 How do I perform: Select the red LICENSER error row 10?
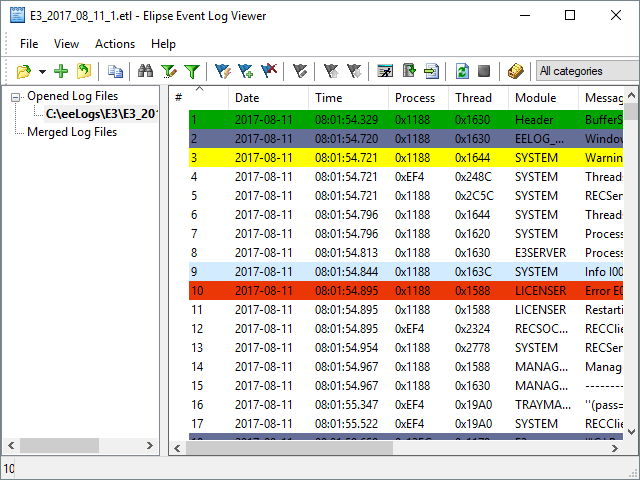(x=400, y=291)
